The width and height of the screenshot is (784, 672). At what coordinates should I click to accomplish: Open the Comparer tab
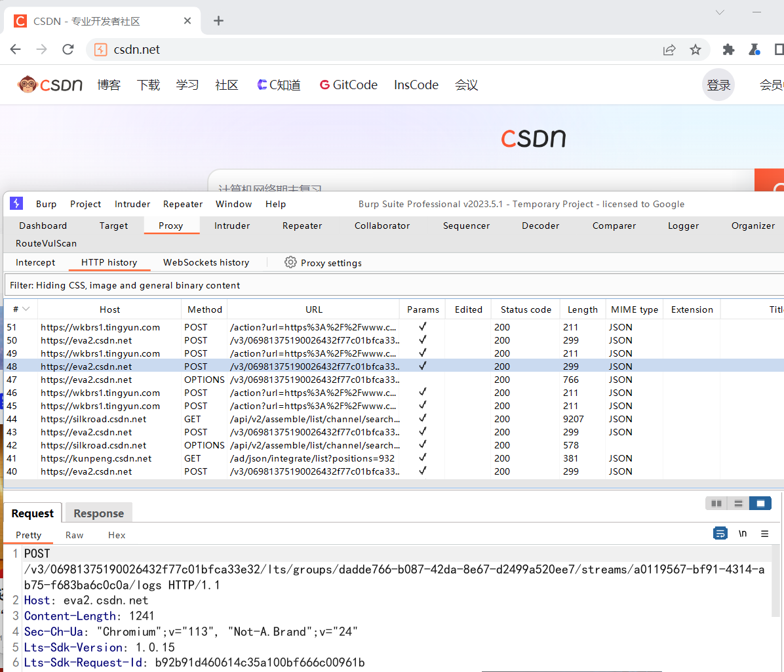(614, 226)
